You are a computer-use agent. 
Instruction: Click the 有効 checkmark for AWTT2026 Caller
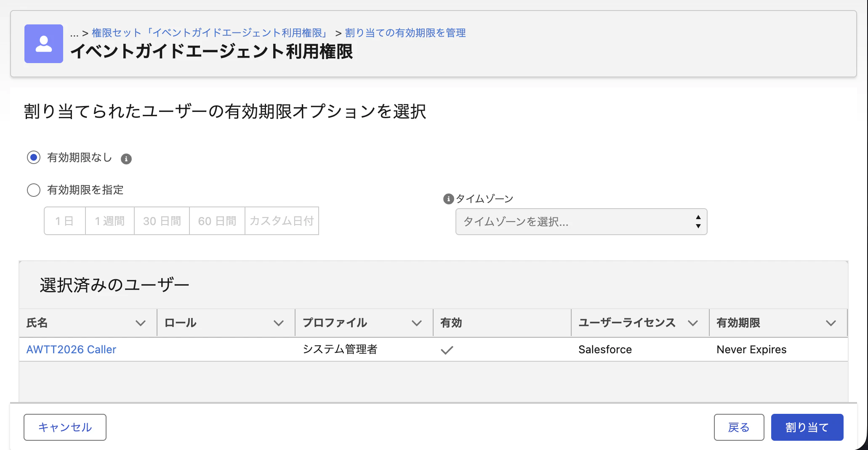click(x=447, y=350)
